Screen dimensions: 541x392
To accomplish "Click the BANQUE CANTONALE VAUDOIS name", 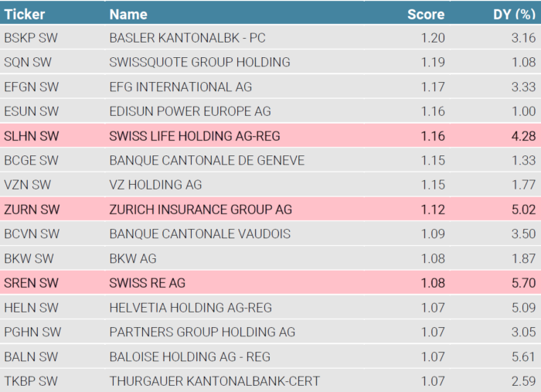I will pos(200,234).
